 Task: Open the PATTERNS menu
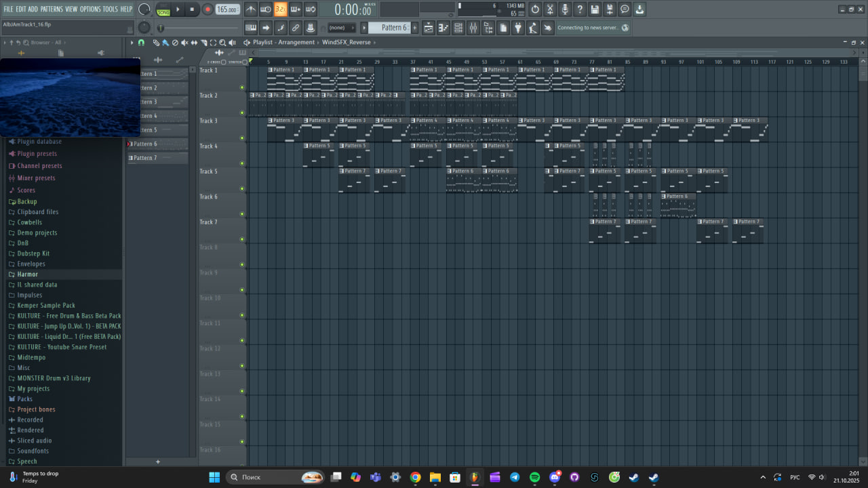pyautogui.click(x=52, y=9)
